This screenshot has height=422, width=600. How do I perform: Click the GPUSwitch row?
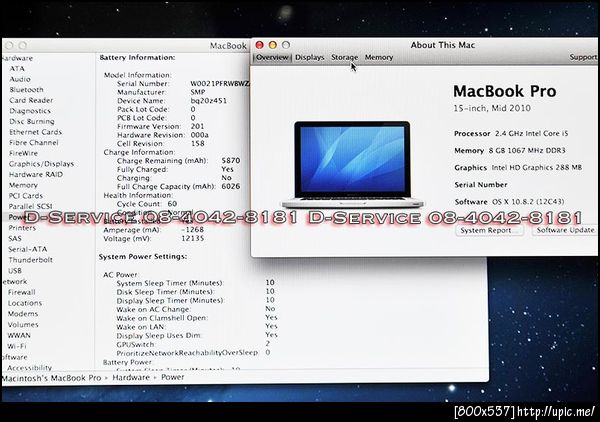(193, 344)
